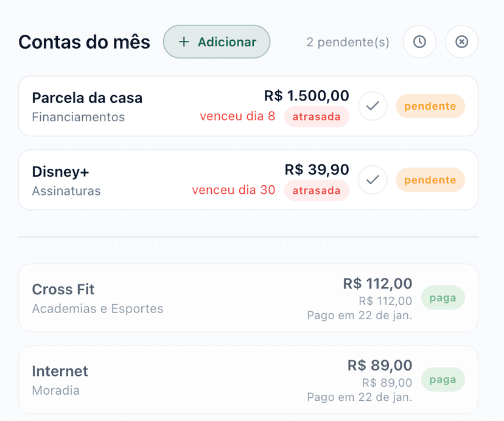Select the atrasada badge on Parcela da casa

click(317, 116)
